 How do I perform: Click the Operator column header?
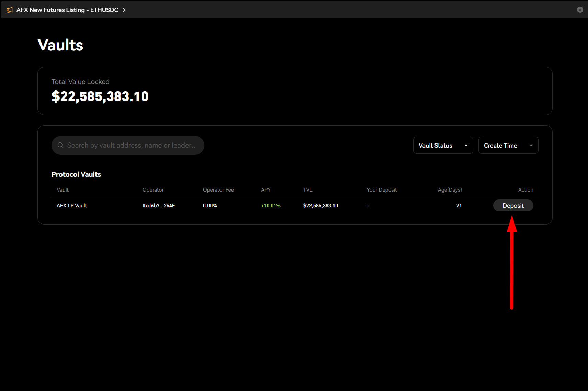(x=153, y=190)
